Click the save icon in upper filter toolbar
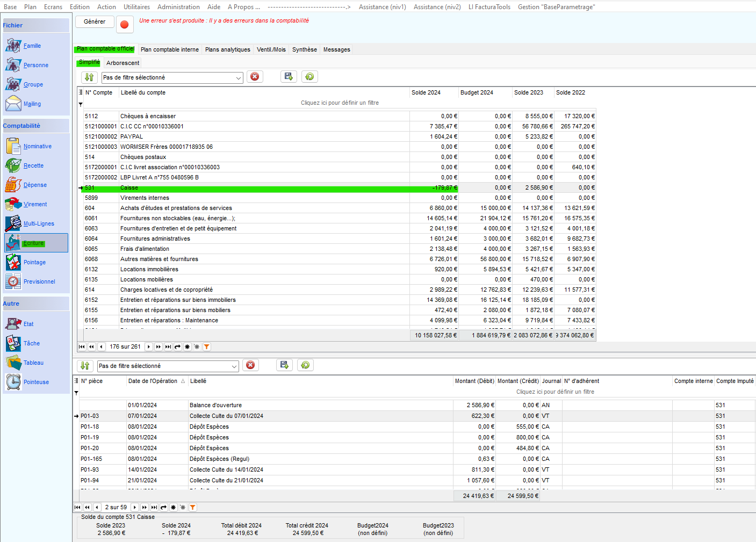The image size is (756, 542). pyautogui.click(x=289, y=77)
